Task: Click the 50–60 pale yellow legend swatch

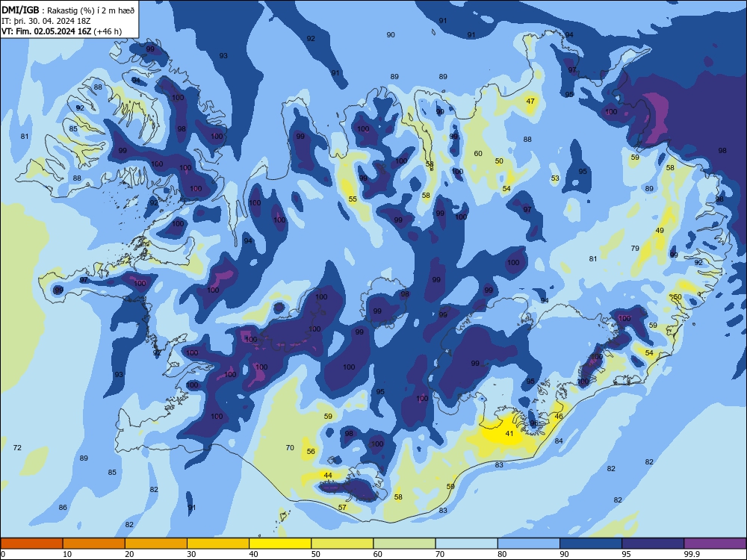Action: 343,544
